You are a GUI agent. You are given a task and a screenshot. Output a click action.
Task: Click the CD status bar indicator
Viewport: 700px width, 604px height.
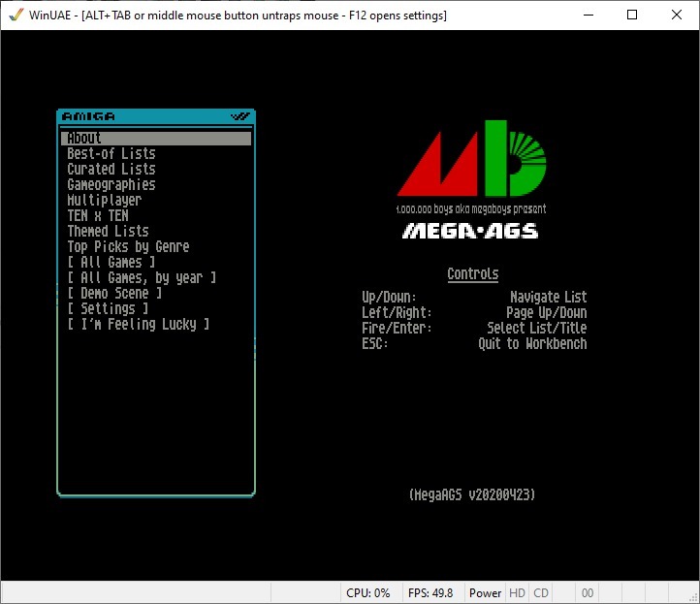541,592
